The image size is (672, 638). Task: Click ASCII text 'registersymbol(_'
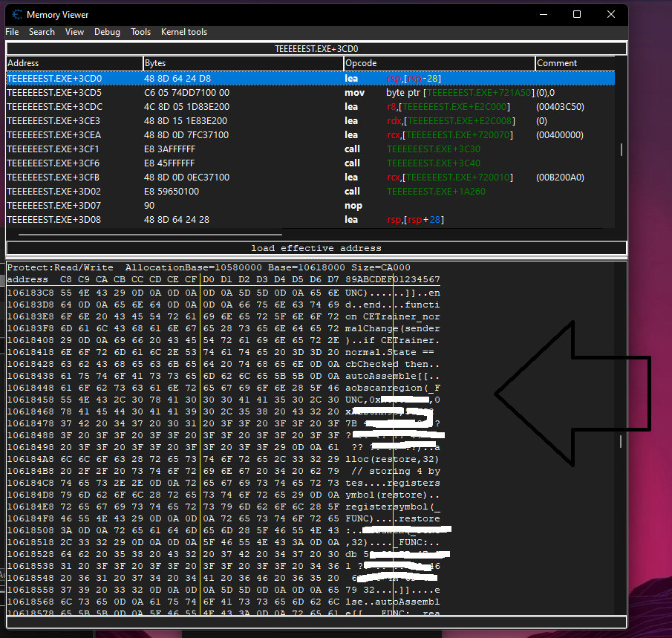[393, 507]
